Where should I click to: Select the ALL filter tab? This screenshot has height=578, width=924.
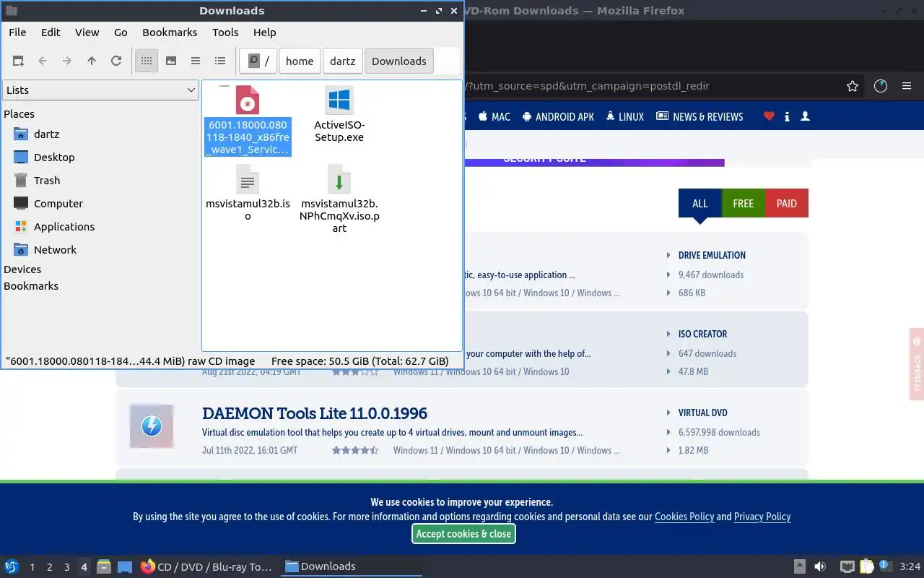pyautogui.click(x=700, y=204)
